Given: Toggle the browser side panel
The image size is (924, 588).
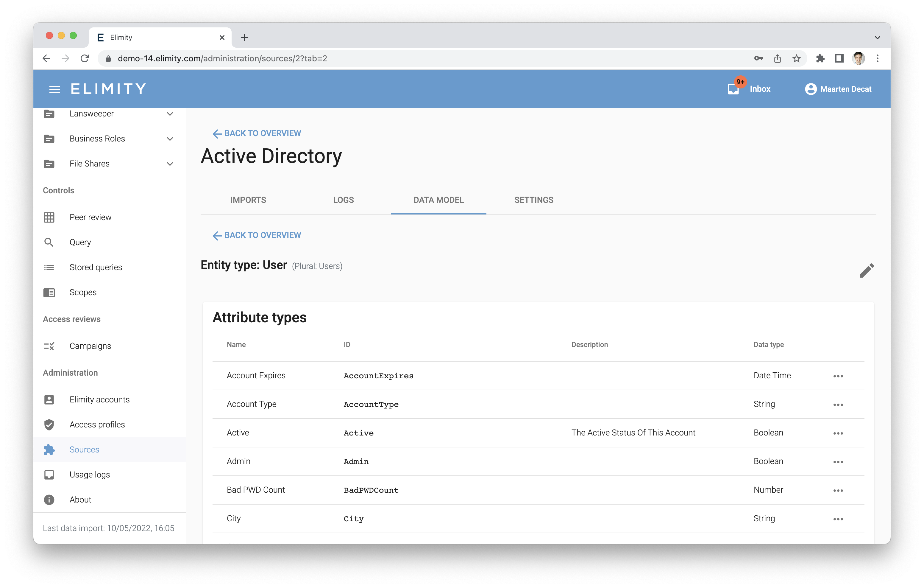Looking at the screenshot, I should point(839,58).
